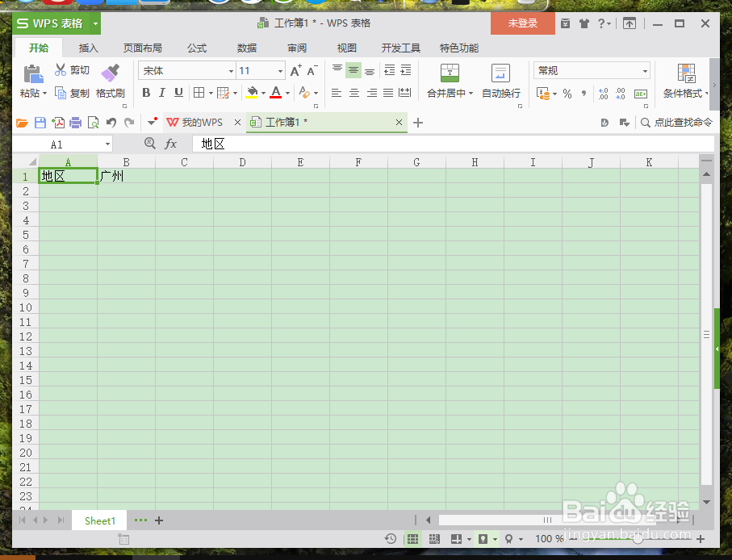Image resolution: width=732 pixels, height=560 pixels.
Task: Activate the Format Painter brush
Action: (111, 73)
